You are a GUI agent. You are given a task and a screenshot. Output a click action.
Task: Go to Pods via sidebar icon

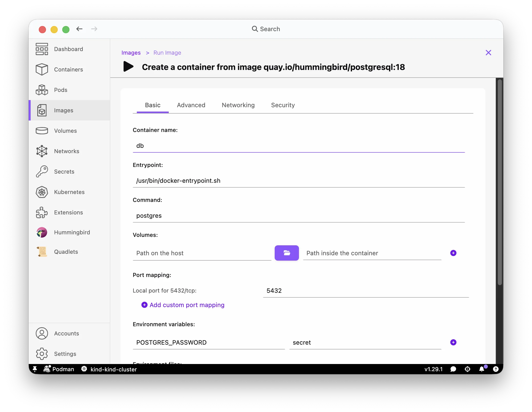tap(42, 90)
